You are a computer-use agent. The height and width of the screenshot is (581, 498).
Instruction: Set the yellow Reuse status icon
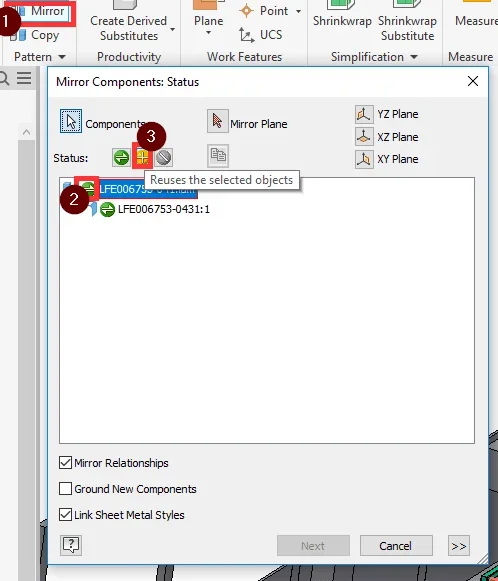(x=142, y=157)
